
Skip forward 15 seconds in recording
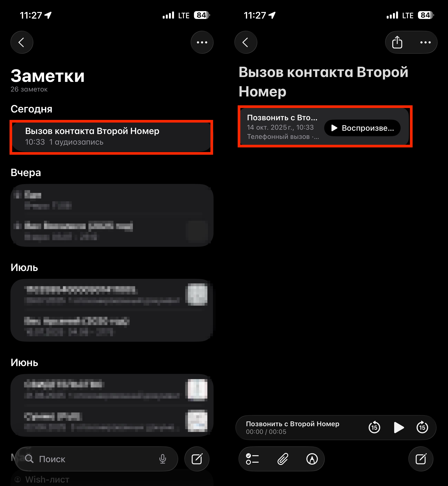coord(422,427)
